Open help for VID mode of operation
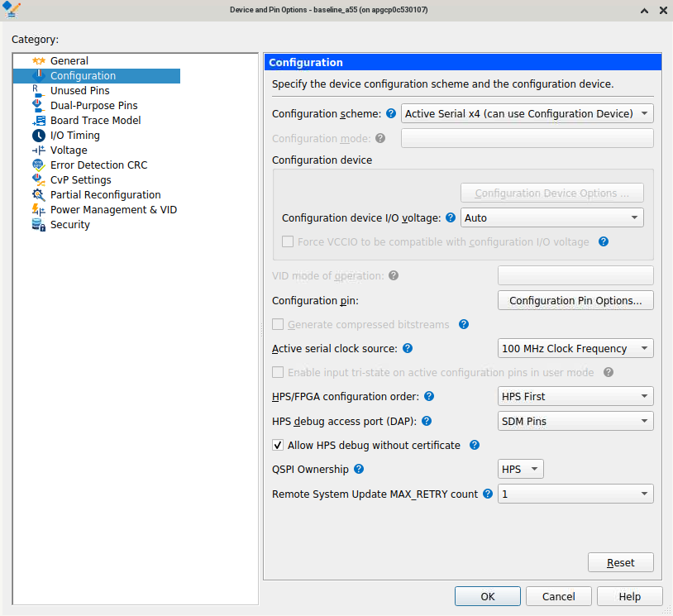Screen dimensions: 673x616 pyautogui.click(x=394, y=275)
